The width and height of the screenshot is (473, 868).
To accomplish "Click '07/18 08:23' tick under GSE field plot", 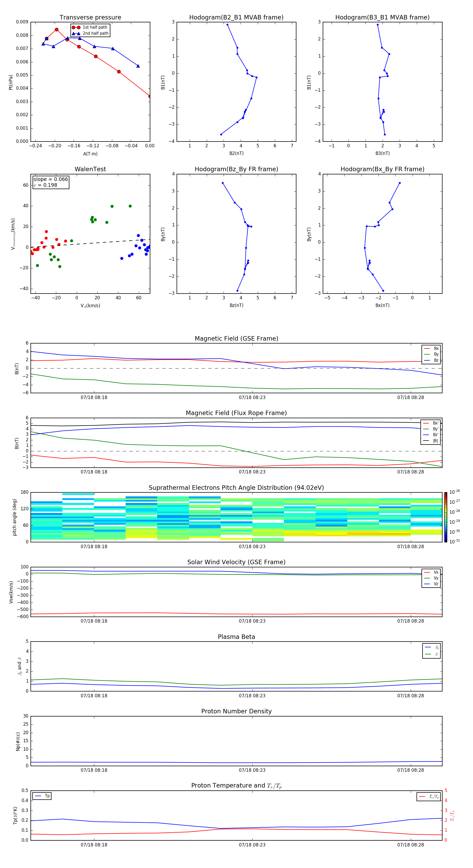I will tap(252, 398).
